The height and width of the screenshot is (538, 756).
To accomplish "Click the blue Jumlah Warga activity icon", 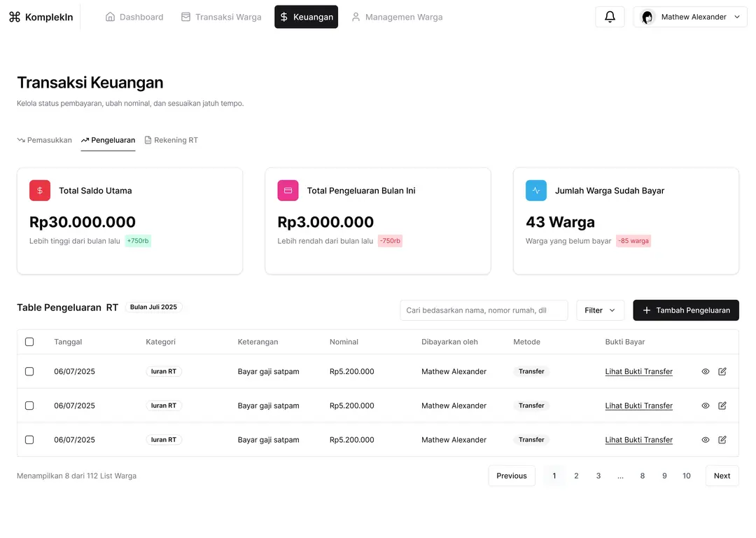I will tap(536, 191).
